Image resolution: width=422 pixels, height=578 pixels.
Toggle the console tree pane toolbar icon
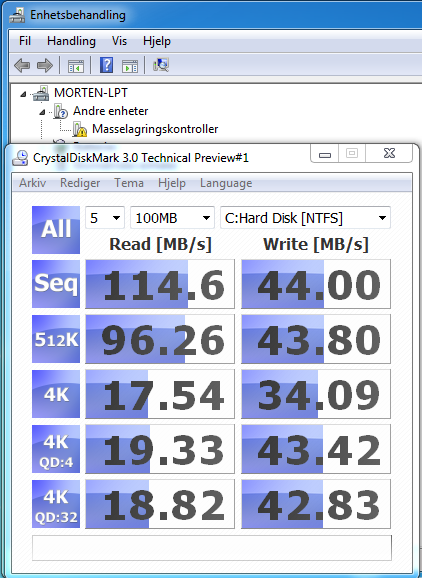click(x=76, y=66)
